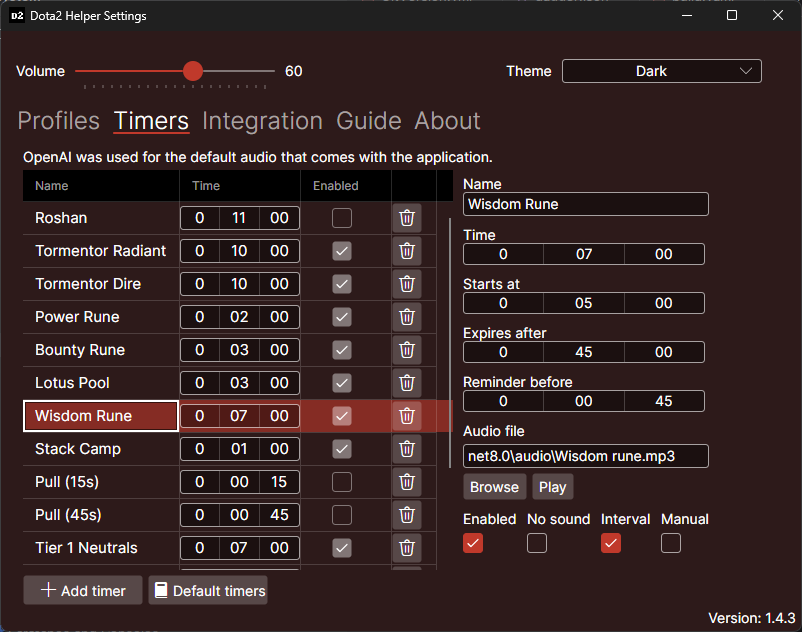Image resolution: width=802 pixels, height=632 pixels.
Task: Open Default timers via its icon
Action: click(x=161, y=590)
